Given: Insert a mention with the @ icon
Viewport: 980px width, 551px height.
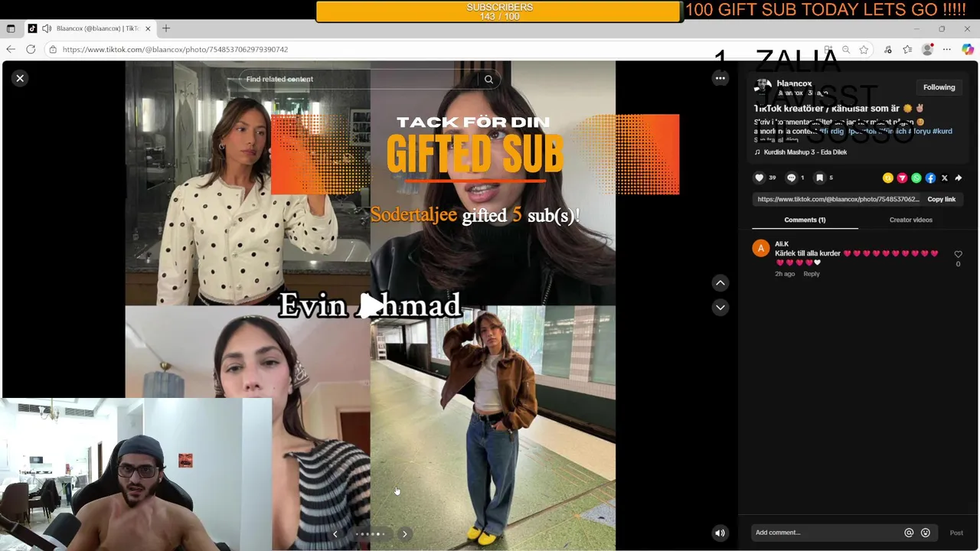Looking at the screenshot, I should [x=909, y=533].
